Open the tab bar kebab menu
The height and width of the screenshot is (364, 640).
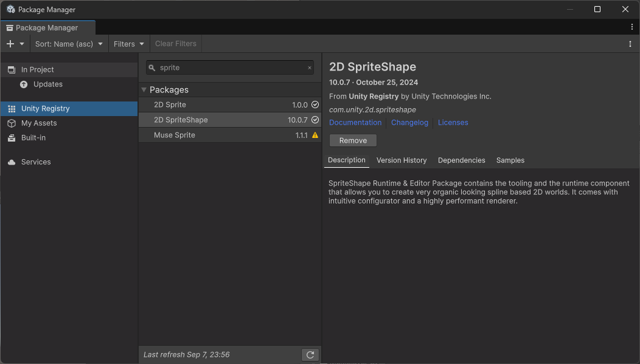[632, 27]
